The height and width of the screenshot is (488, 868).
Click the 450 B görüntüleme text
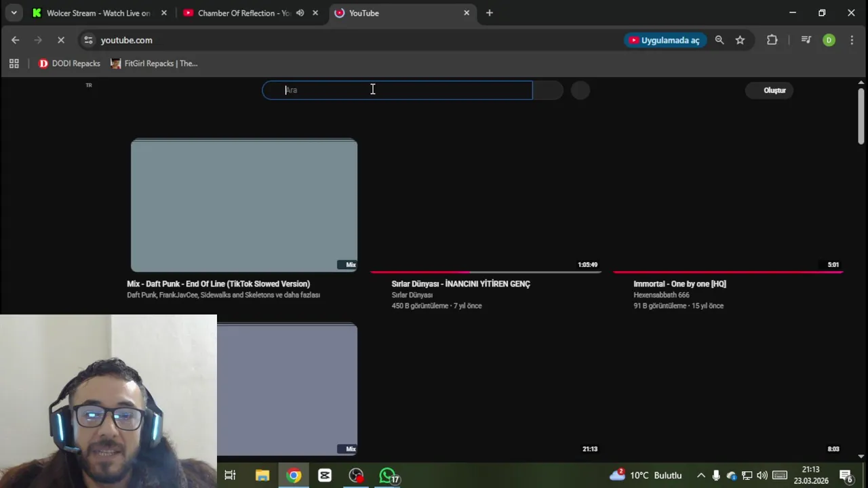[x=420, y=306]
